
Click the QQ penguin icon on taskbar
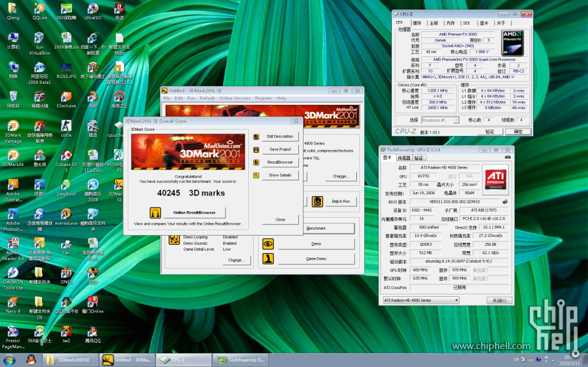(31, 360)
